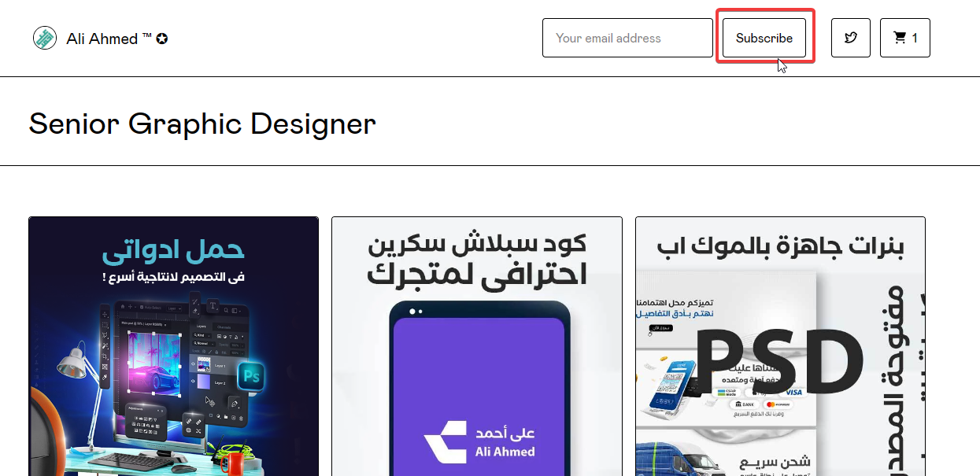
Task: Click the cart item count number 1
Action: pyautogui.click(x=914, y=37)
